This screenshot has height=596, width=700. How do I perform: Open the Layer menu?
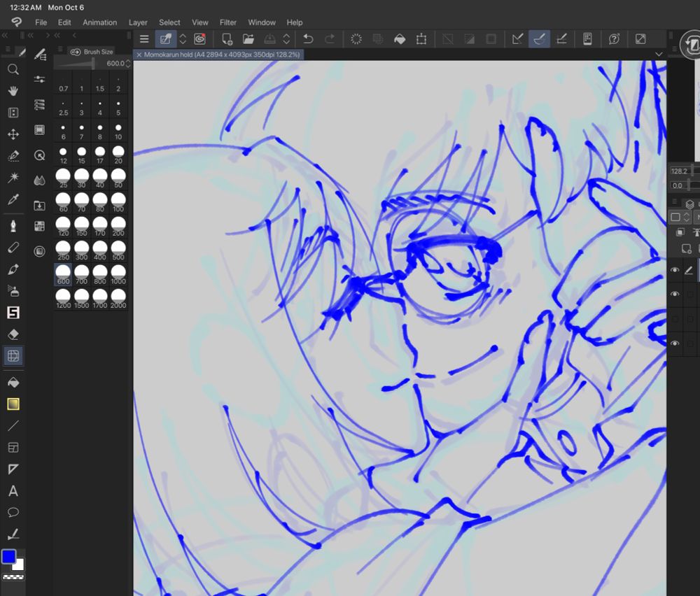coord(138,22)
